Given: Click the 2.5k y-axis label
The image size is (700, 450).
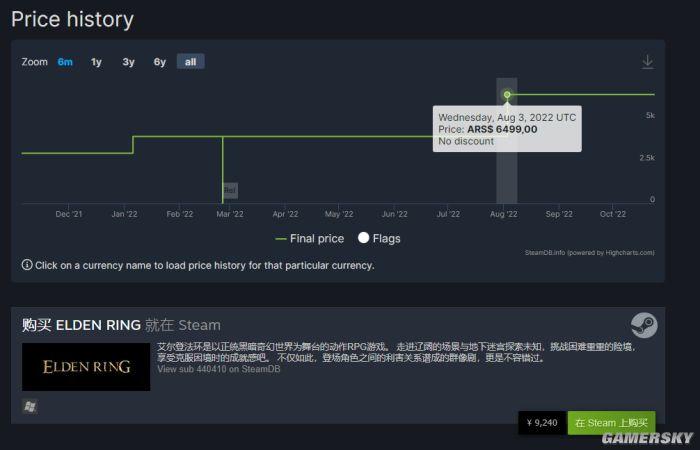Looking at the screenshot, I should pos(647,158).
